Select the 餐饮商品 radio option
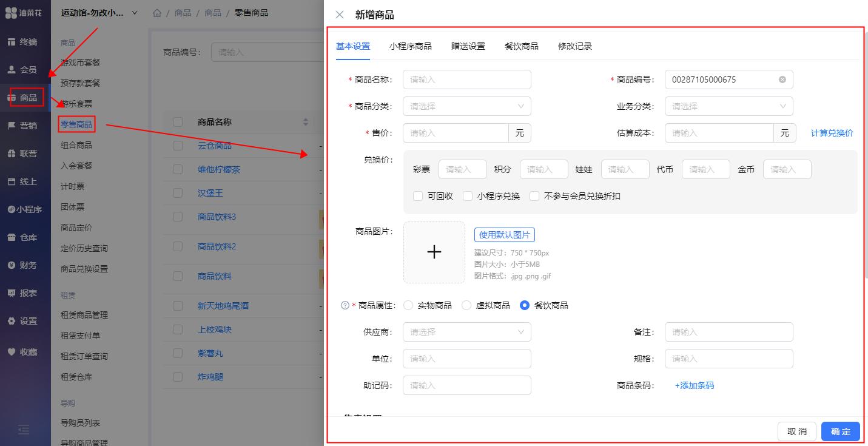The height and width of the screenshot is (446, 868). click(x=525, y=305)
